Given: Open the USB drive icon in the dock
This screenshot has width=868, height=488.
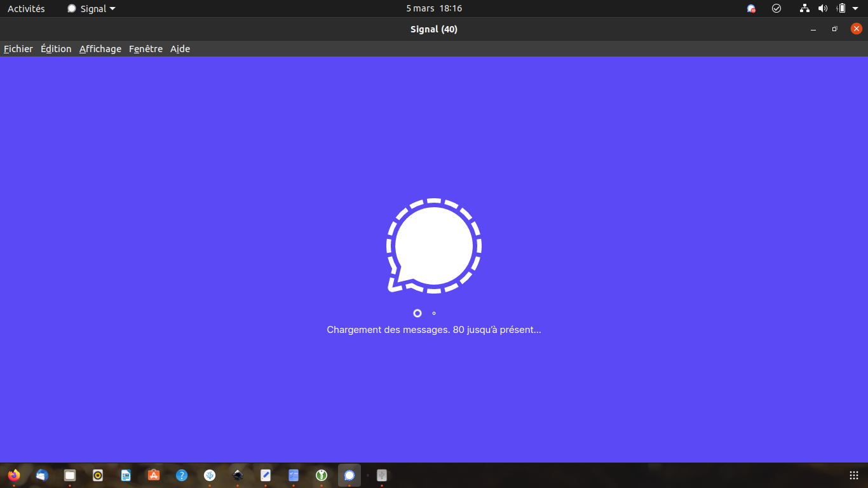Looking at the screenshot, I should [x=381, y=475].
